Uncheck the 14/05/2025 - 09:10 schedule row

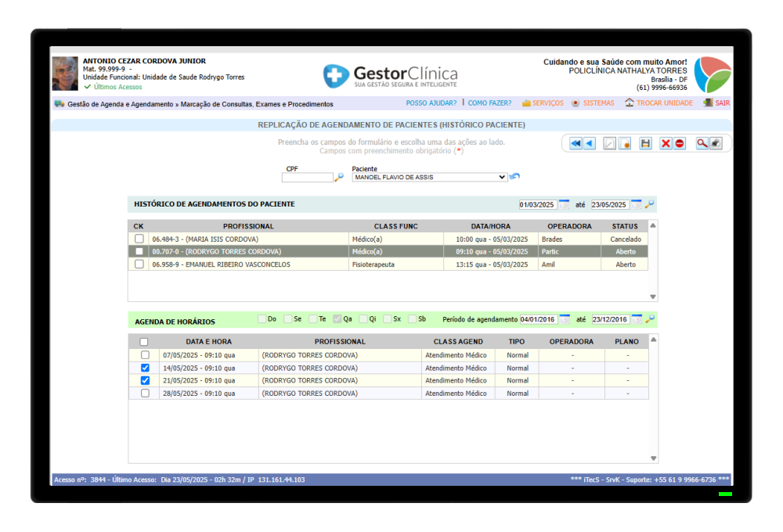coord(145,368)
